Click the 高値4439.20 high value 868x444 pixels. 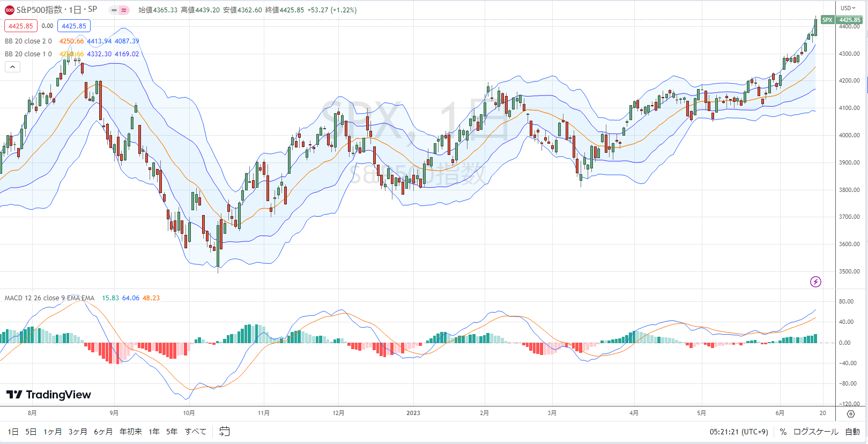click(200, 10)
